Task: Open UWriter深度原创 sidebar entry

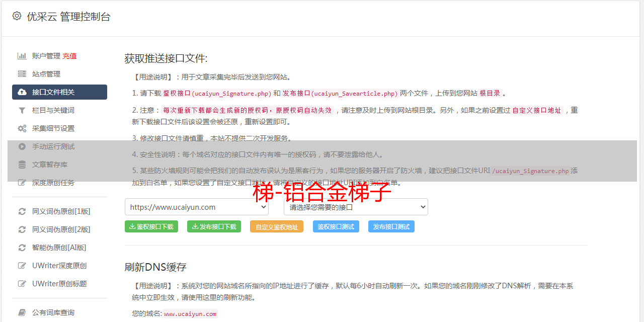Action: (59, 266)
